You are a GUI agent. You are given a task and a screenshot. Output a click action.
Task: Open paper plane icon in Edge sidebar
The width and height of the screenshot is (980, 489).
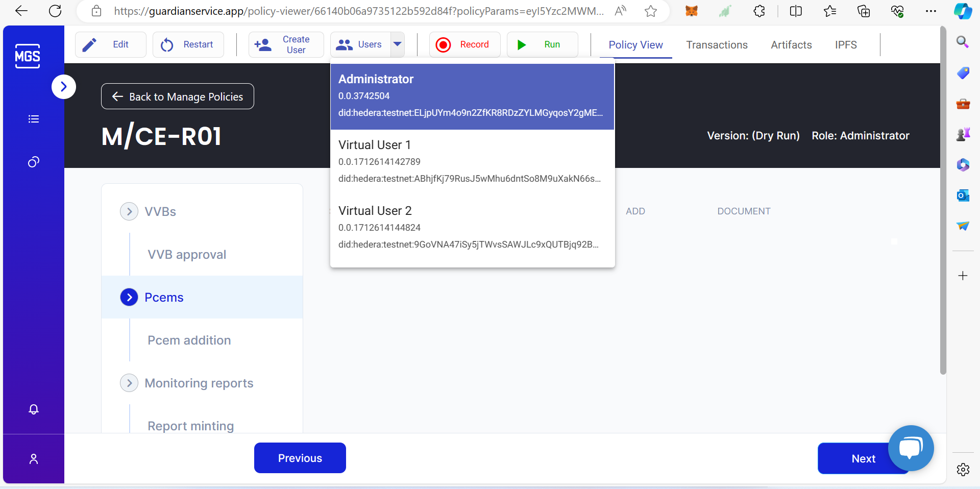tap(963, 226)
